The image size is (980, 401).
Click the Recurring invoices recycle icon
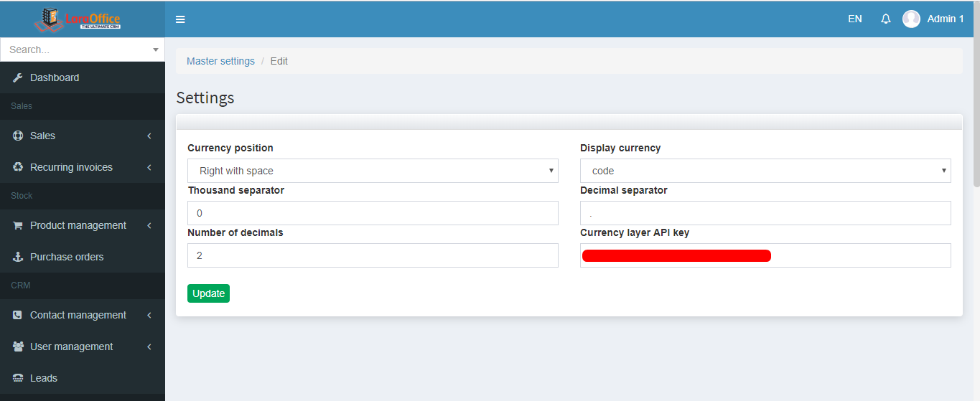(18, 167)
